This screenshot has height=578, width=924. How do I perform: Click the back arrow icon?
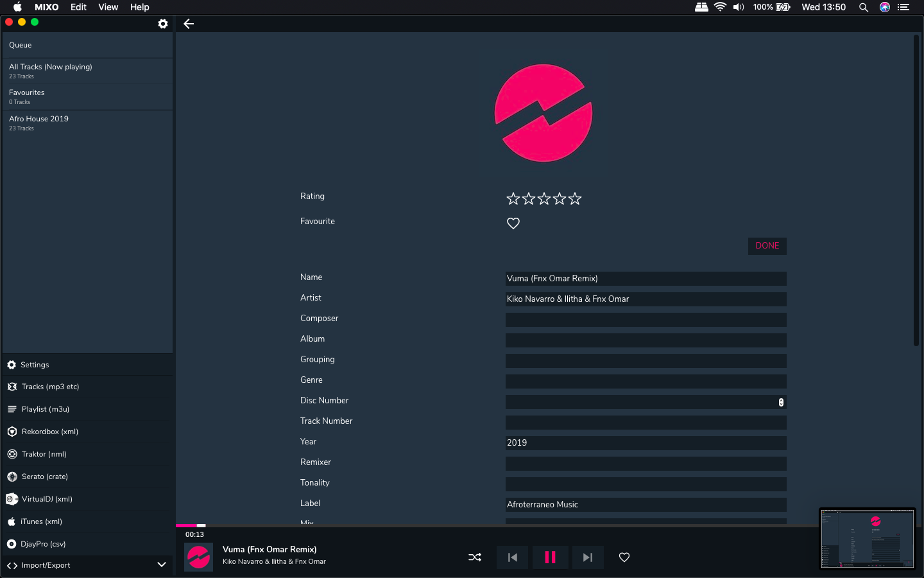click(189, 24)
